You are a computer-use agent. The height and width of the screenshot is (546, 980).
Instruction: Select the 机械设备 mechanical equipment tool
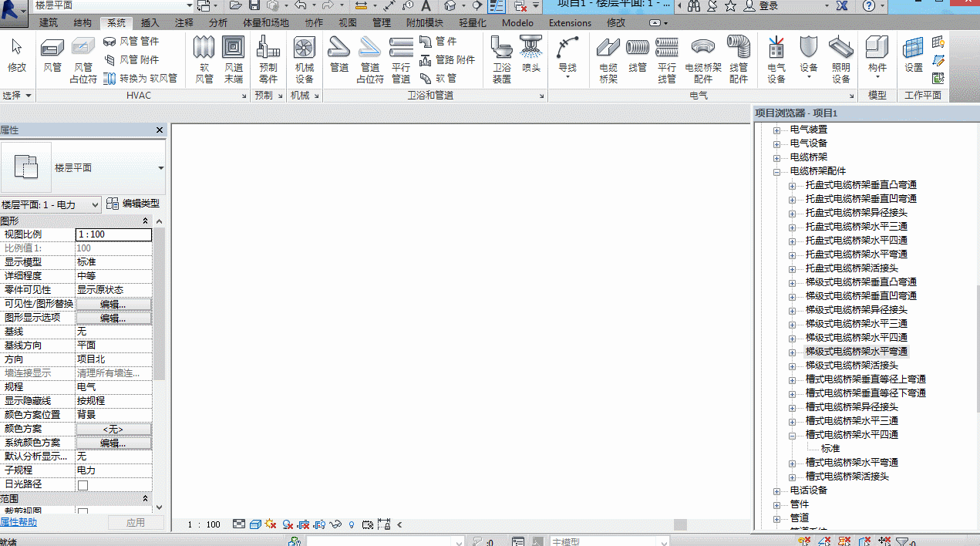point(305,60)
